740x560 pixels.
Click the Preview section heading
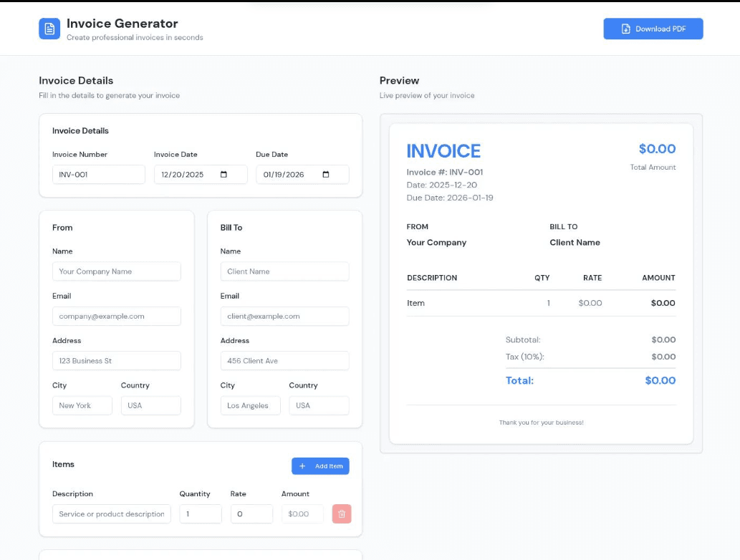(399, 81)
